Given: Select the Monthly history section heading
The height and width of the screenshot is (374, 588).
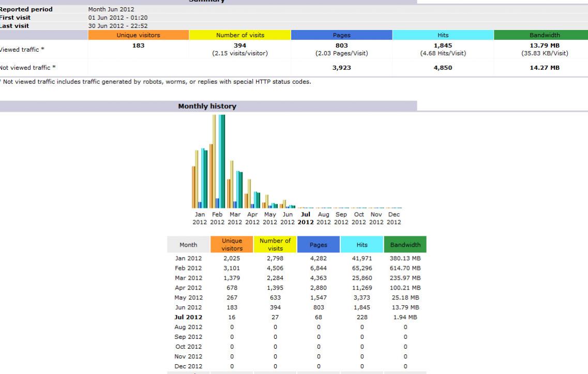Looking at the screenshot, I should tap(207, 106).
